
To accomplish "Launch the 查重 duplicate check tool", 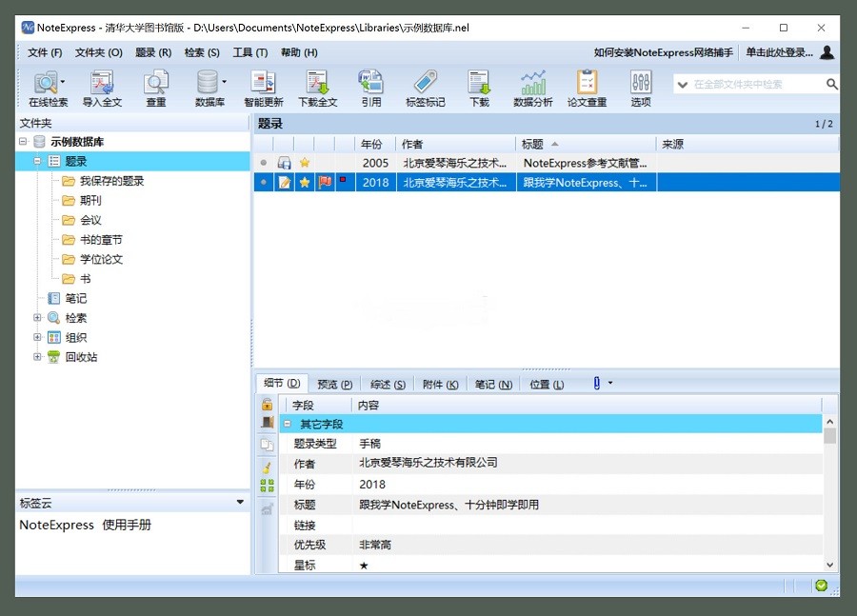I will tap(156, 88).
